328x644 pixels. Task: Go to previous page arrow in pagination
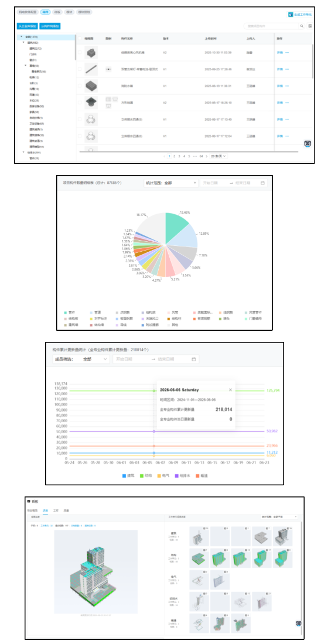pos(165,156)
